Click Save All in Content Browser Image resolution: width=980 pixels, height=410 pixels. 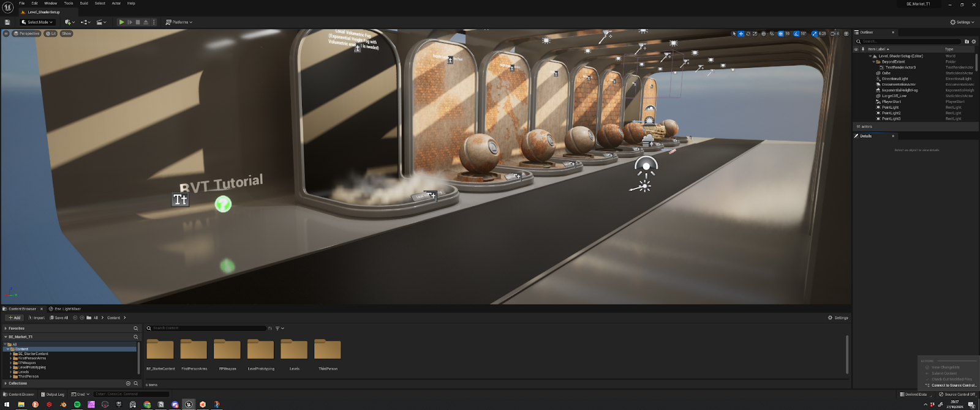tap(59, 318)
